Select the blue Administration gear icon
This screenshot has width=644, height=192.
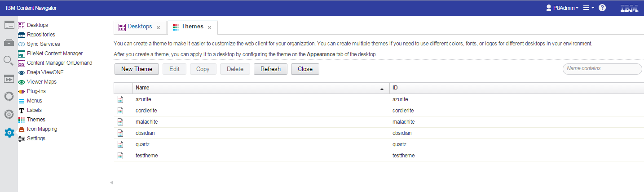(x=9, y=133)
